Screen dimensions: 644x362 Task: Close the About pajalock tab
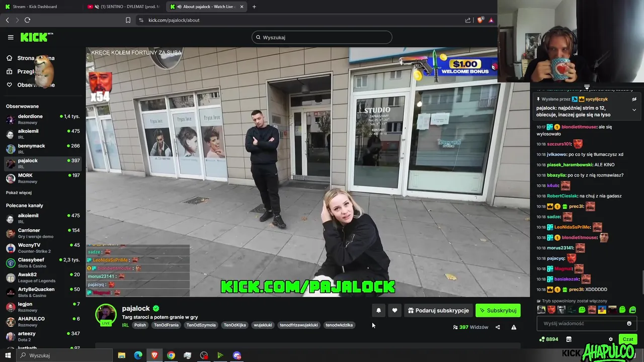(242, 7)
